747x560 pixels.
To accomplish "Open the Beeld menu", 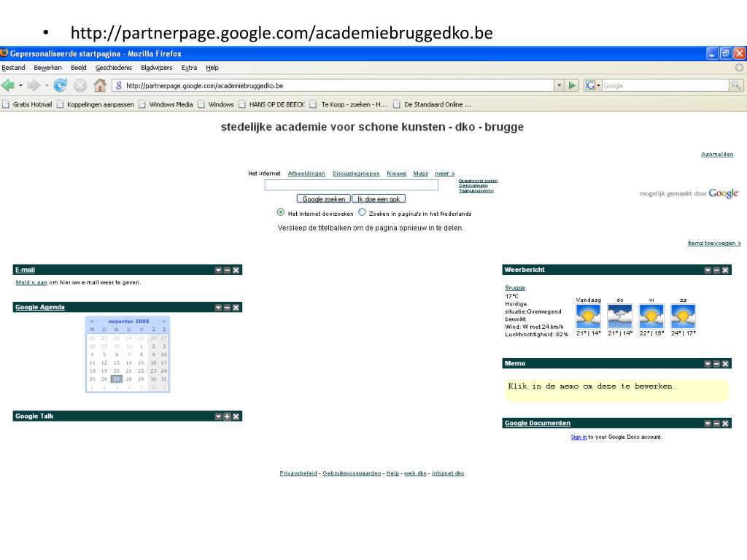I will (x=79, y=68).
